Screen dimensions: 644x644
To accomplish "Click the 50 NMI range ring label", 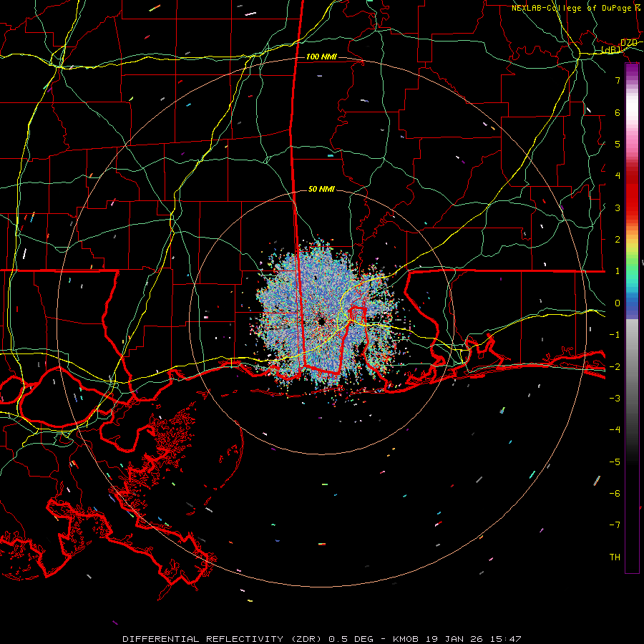I will [x=321, y=189].
